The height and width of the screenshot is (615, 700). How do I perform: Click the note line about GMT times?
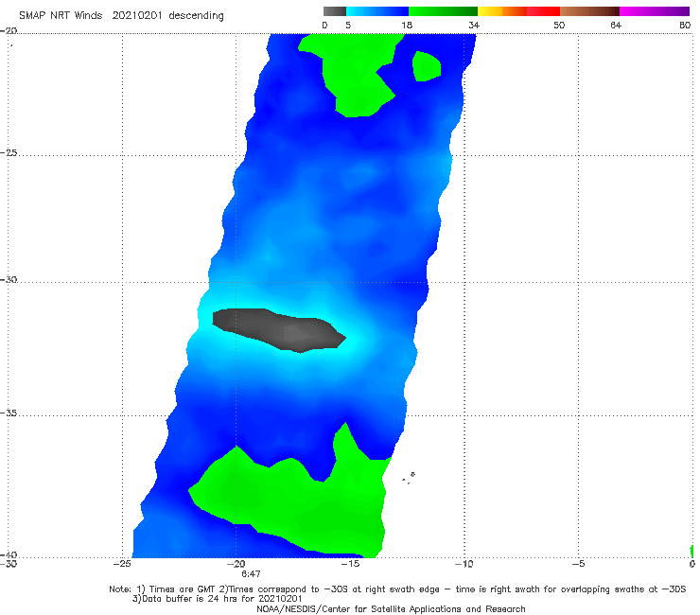click(x=397, y=589)
